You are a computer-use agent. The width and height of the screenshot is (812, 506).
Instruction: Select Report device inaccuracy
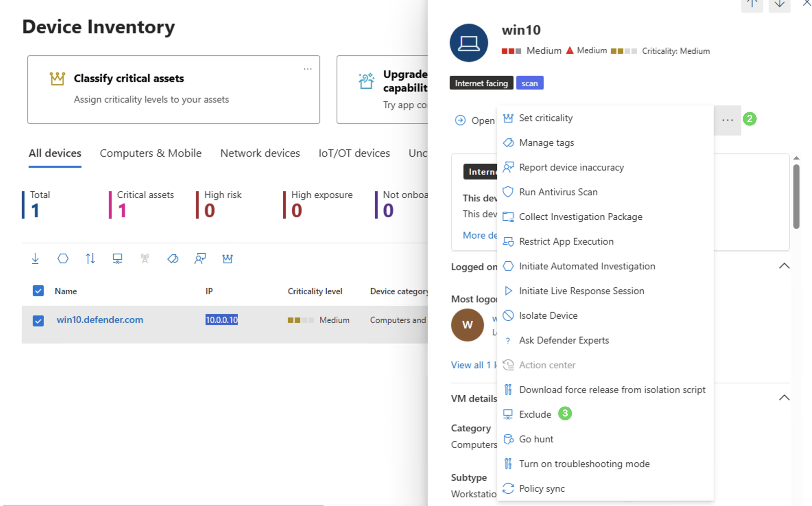point(605,167)
